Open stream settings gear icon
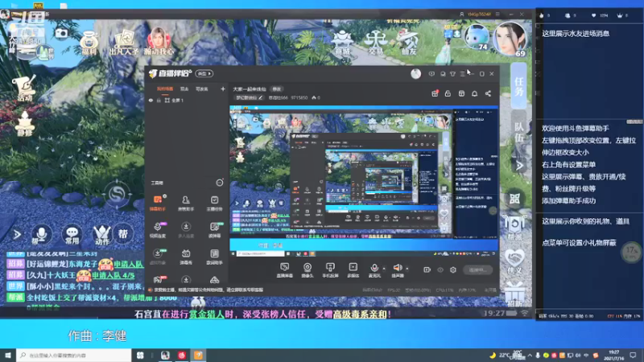The image size is (644, 362). coord(453,269)
